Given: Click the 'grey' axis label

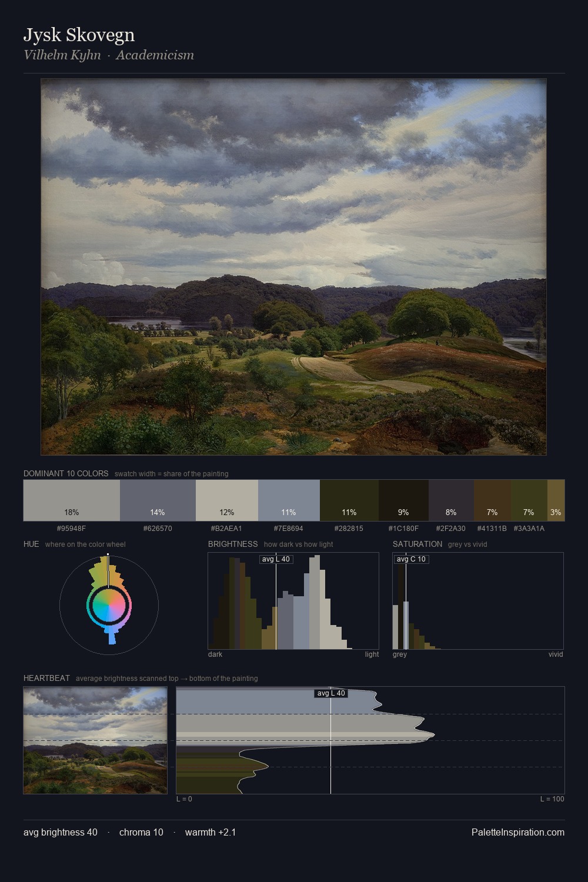Looking at the screenshot, I should (x=400, y=654).
